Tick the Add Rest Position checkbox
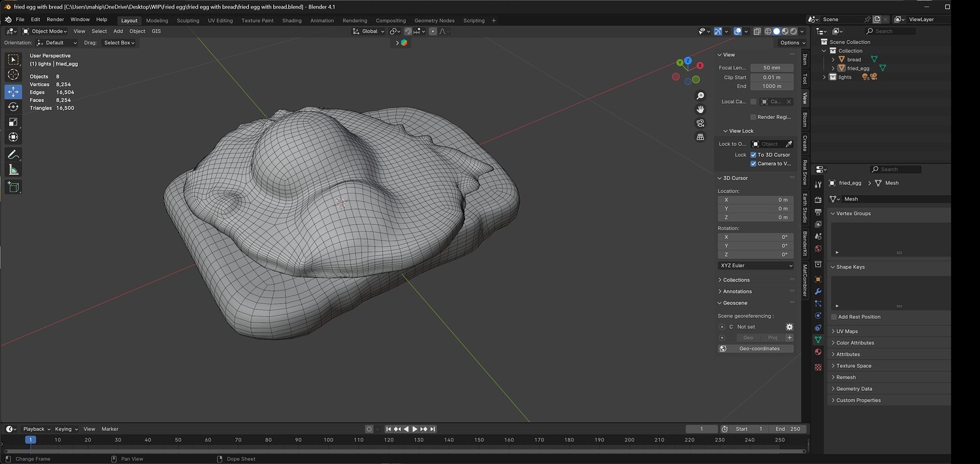Screen dimensions: 980x464 834,317
